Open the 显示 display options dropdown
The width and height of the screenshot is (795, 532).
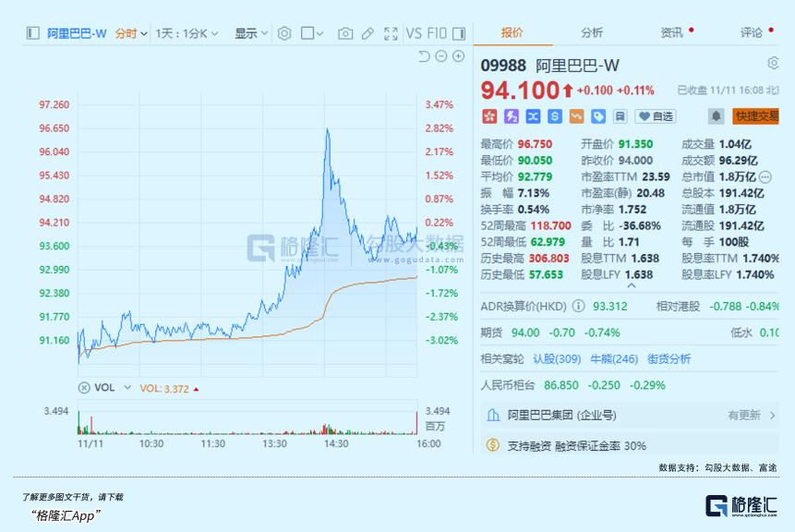tap(250, 33)
